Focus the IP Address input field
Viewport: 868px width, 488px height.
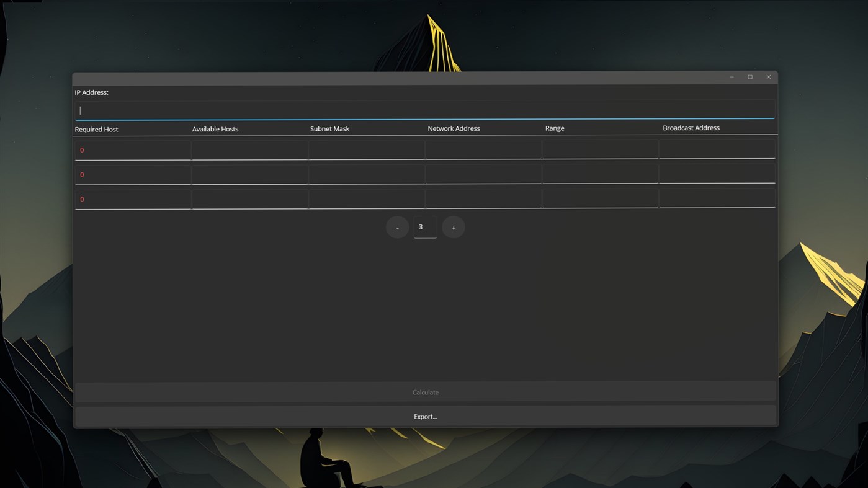[x=425, y=110]
